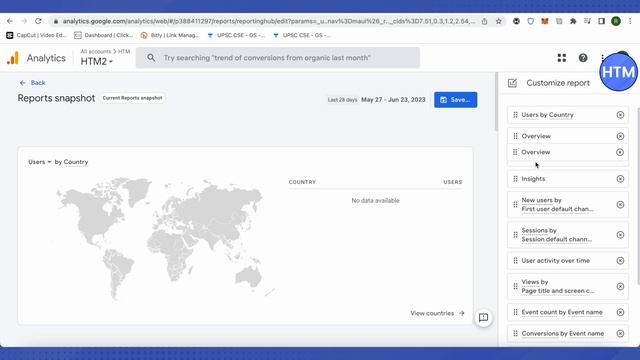Click the COUNTRY column header

point(302,182)
